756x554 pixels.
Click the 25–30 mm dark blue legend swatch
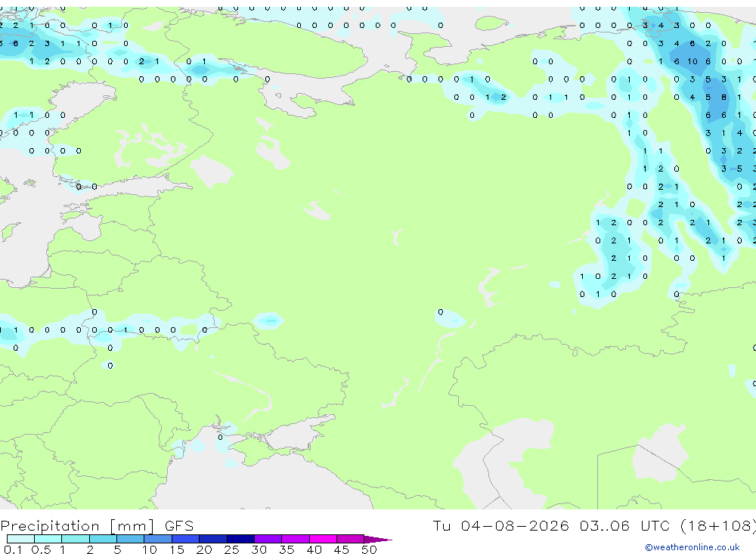(x=240, y=539)
